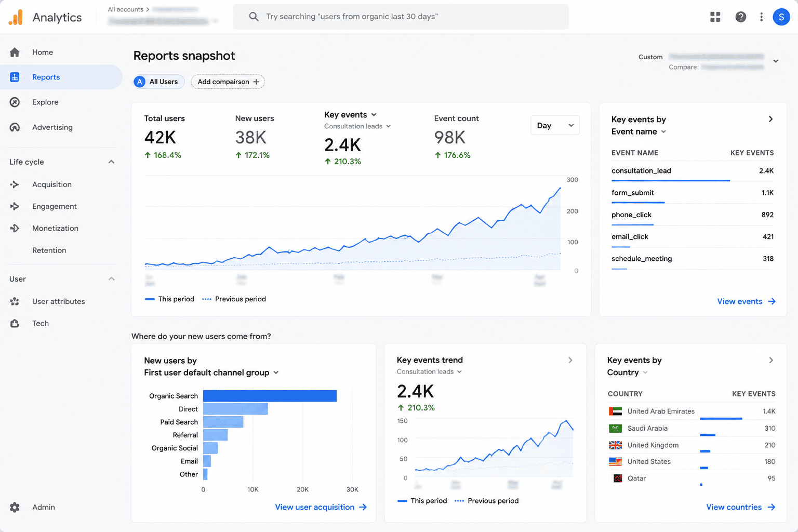Image resolution: width=798 pixels, height=532 pixels.
Task: Open the Google apps grid icon
Action: pyautogui.click(x=715, y=17)
